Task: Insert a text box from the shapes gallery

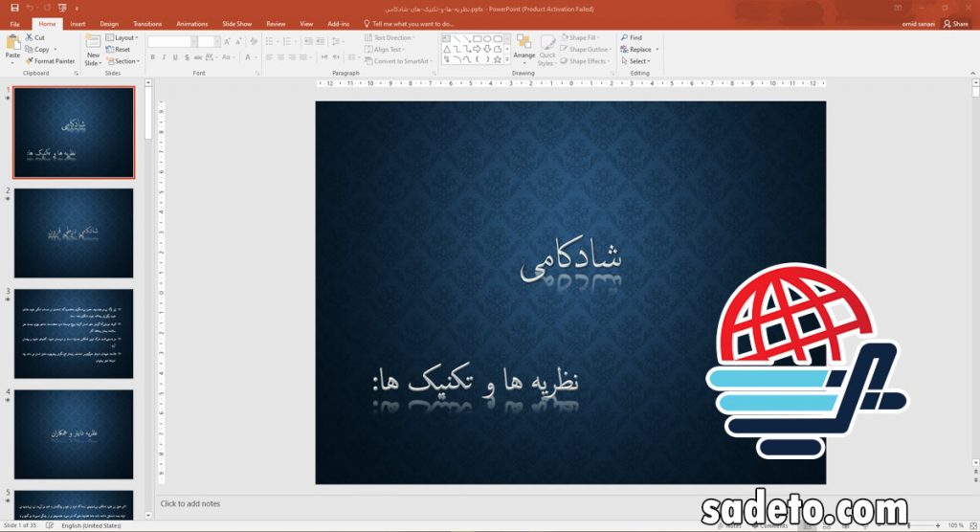Action: pyautogui.click(x=446, y=39)
